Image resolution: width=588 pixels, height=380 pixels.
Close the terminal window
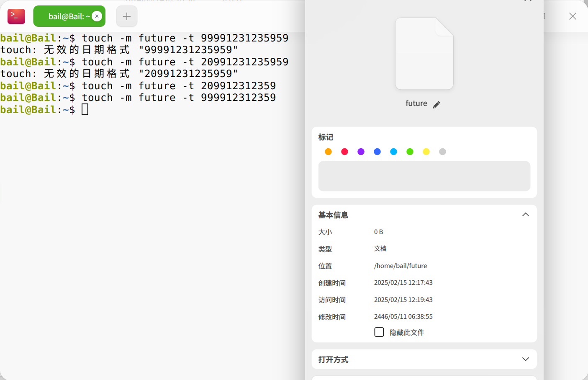coord(573,16)
